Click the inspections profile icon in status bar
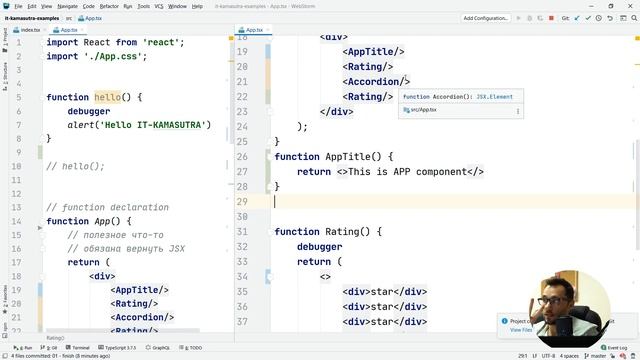640x360 pixels. 623,356
